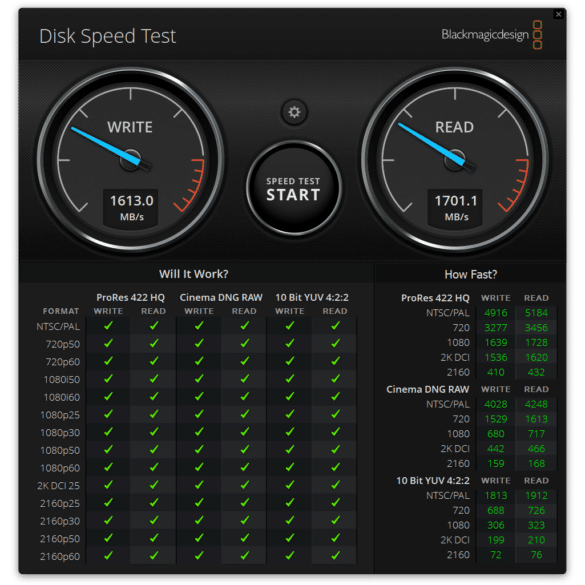The width and height of the screenshot is (585, 585).
Task: Click the Blackmagicdesign logo
Action: (x=492, y=35)
